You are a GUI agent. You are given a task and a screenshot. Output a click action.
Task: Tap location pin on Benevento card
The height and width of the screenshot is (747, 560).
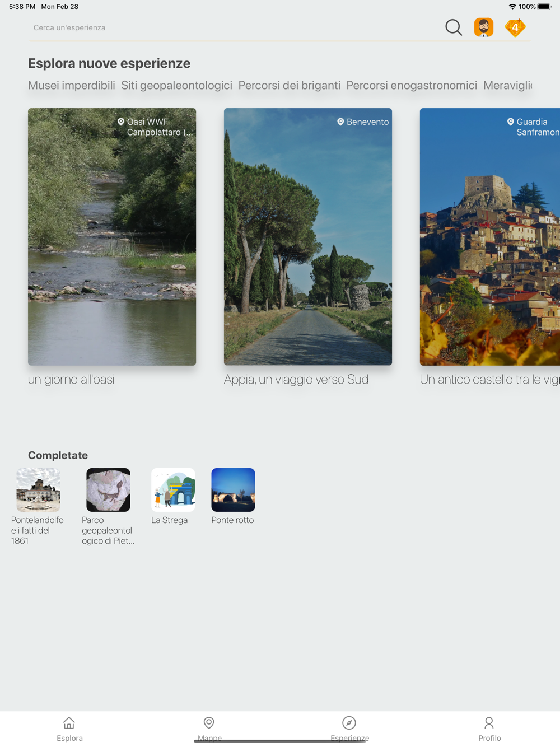click(340, 122)
